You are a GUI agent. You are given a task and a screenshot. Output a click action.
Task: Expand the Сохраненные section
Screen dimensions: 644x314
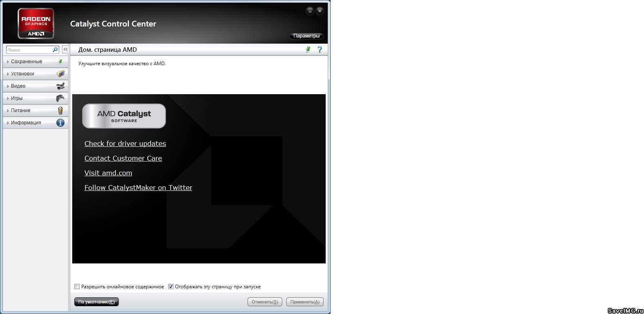36,62
